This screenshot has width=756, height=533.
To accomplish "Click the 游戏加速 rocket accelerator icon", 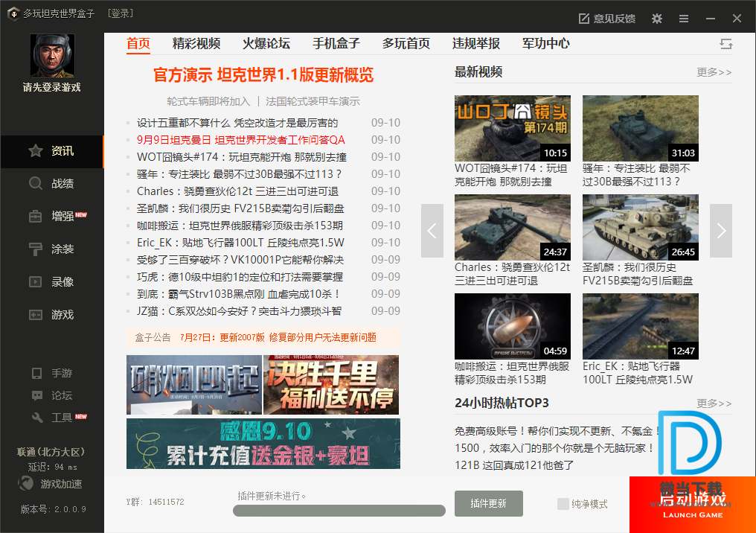I will [x=25, y=483].
